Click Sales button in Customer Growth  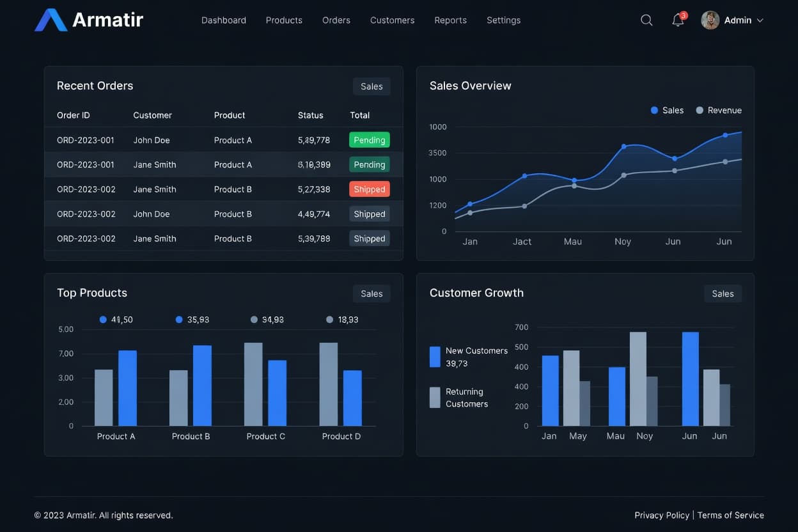723,293
